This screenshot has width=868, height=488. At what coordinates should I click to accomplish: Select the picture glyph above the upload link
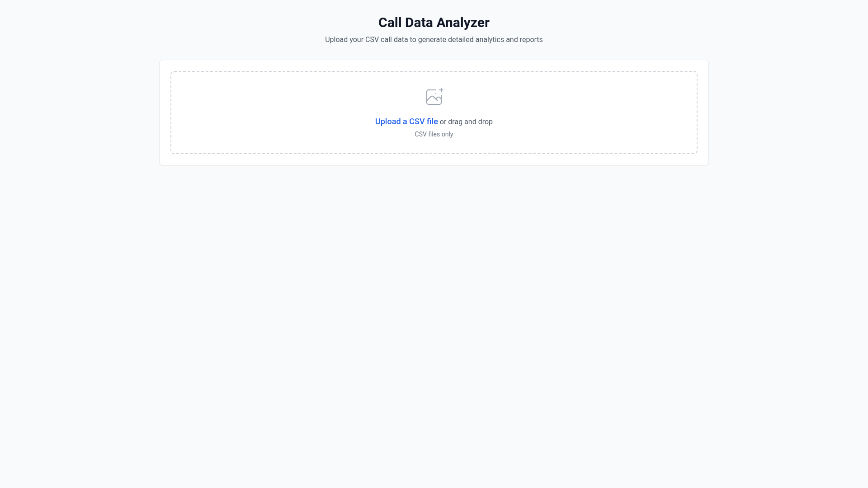click(434, 97)
